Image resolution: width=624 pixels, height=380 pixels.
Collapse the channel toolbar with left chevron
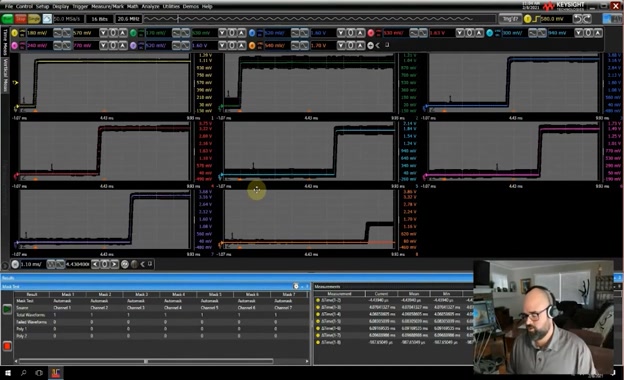378,46
